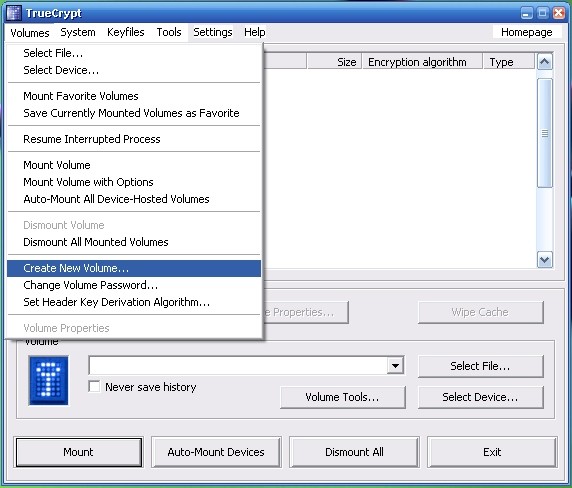Screen dimensions: 572x488
Task: Click the Encryption algorithm column header
Action: coord(422,62)
